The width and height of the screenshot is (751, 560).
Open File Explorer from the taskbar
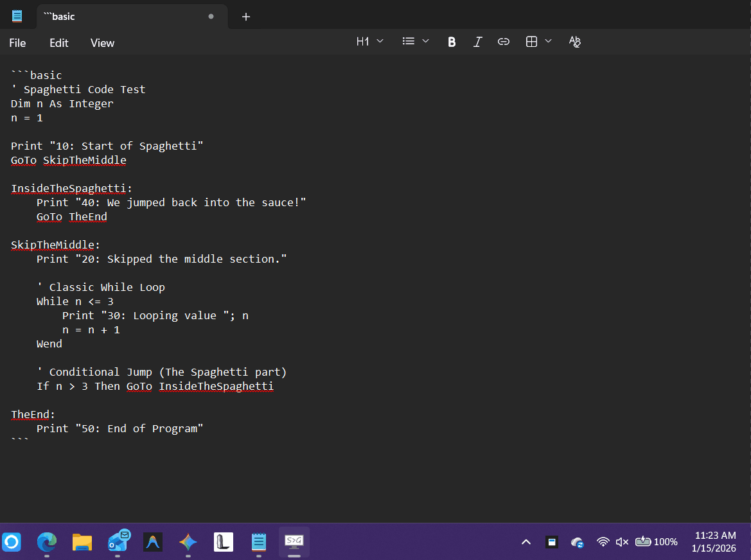point(82,542)
